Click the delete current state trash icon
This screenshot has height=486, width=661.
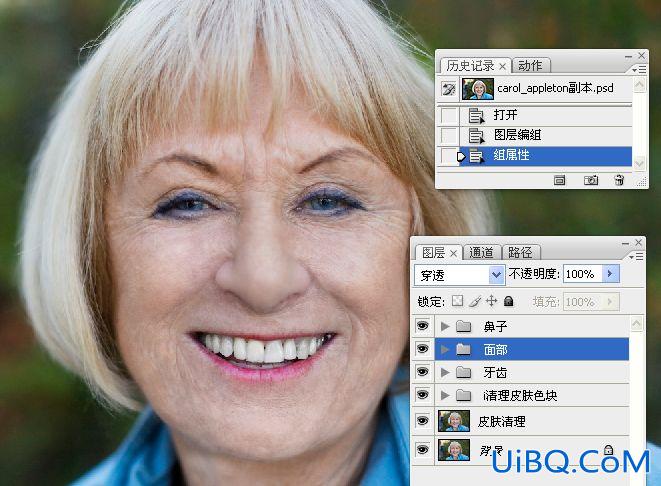pos(619,180)
